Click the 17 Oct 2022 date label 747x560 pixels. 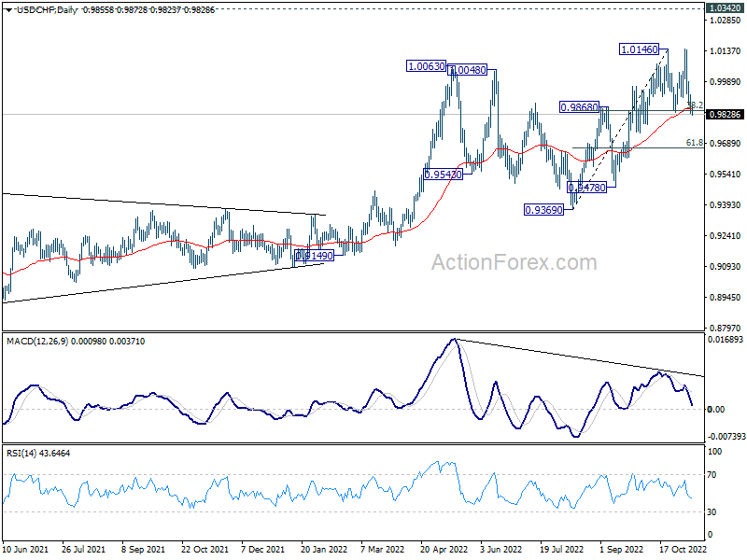(684, 549)
